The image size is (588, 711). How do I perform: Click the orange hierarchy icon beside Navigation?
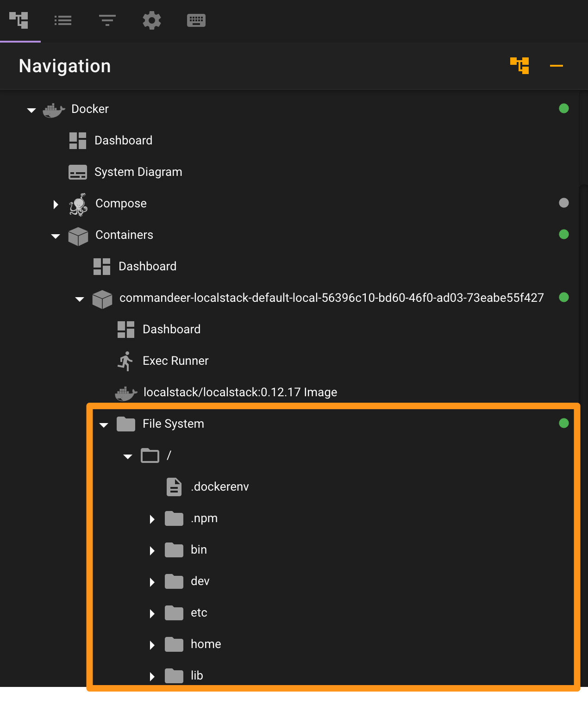tap(519, 66)
